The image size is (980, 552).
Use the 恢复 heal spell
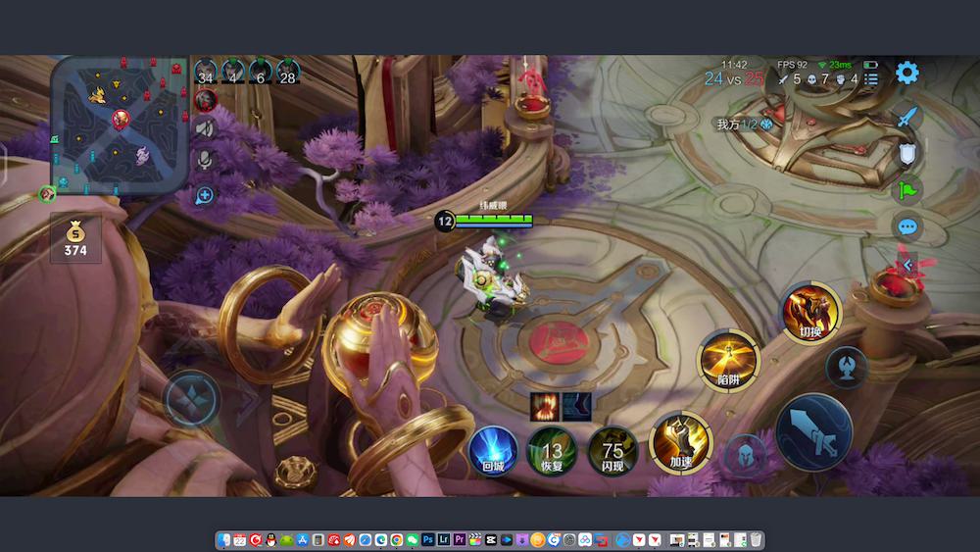pyautogui.click(x=552, y=451)
